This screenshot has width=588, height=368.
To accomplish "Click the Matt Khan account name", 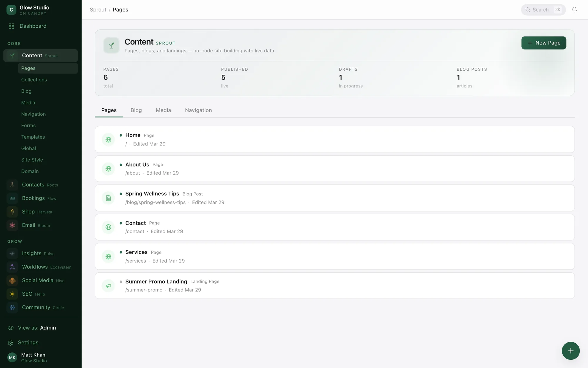I will (x=33, y=355).
